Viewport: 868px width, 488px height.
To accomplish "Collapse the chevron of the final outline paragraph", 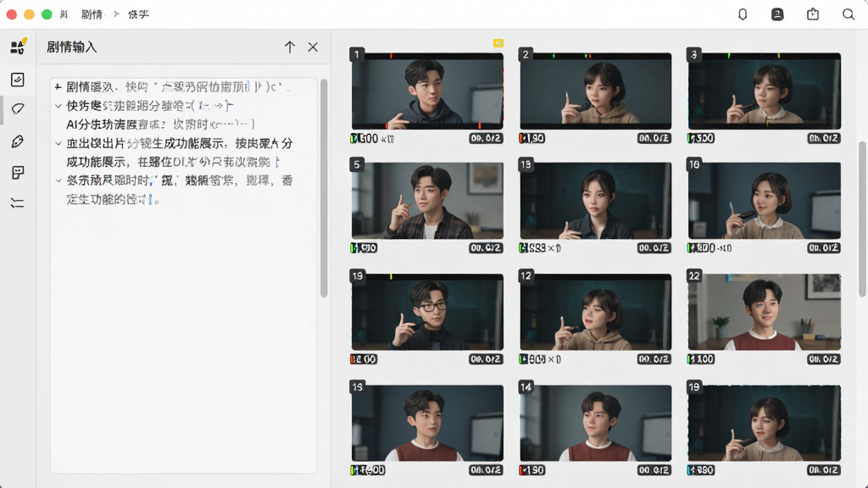I will 58,180.
